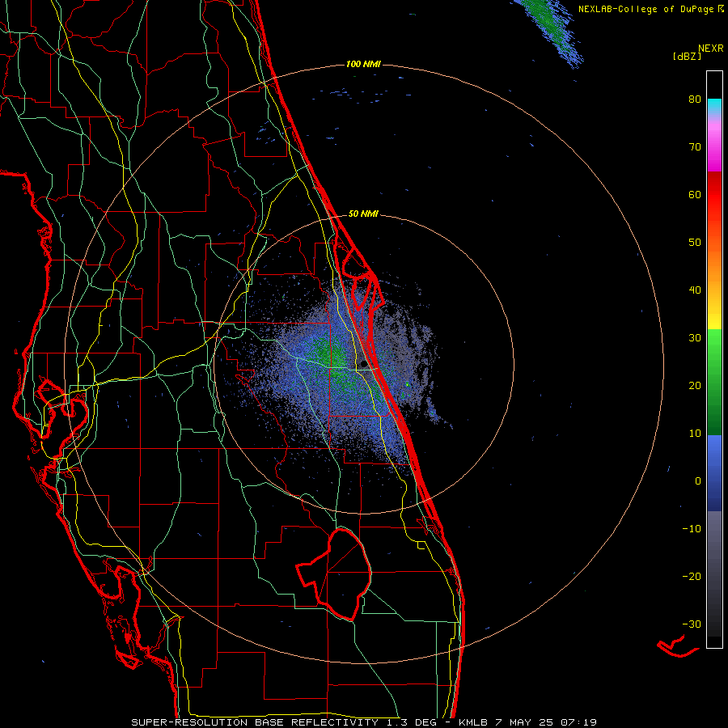Viewport: 728px width, 728px height.
Task: Click the 0 dBZ value on the color scale
Action: coord(698,481)
